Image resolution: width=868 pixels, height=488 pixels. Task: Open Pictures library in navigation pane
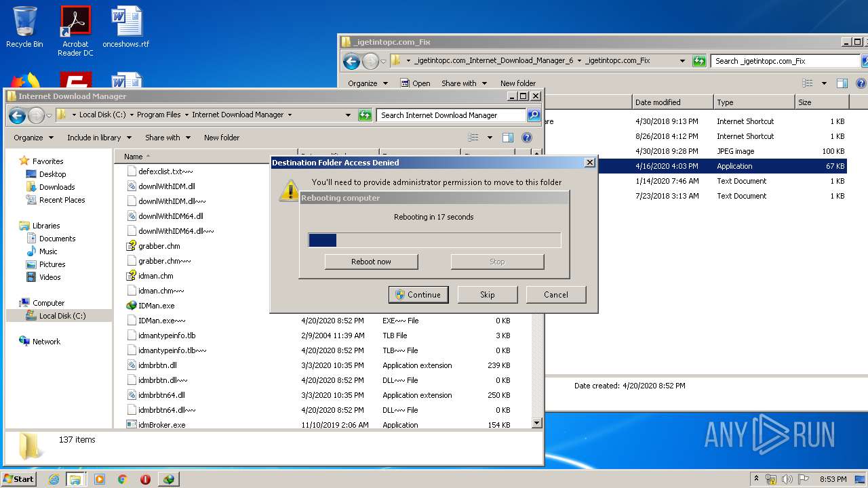[x=52, y=264]
